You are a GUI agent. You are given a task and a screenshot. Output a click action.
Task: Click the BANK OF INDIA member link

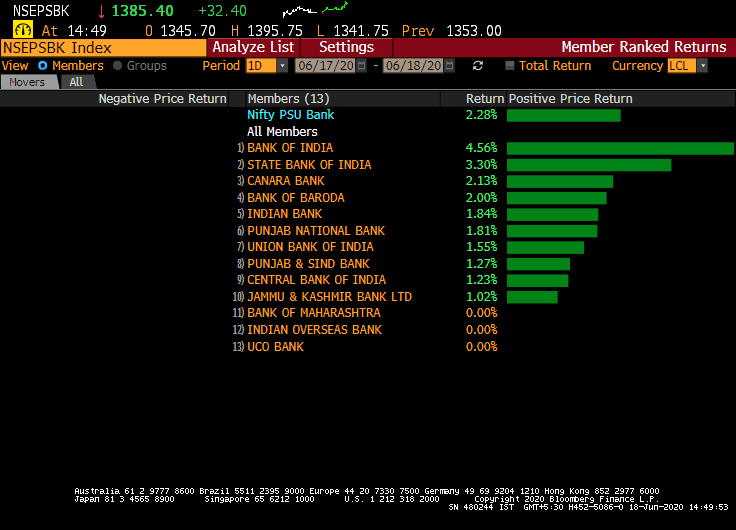pos(290,148)
